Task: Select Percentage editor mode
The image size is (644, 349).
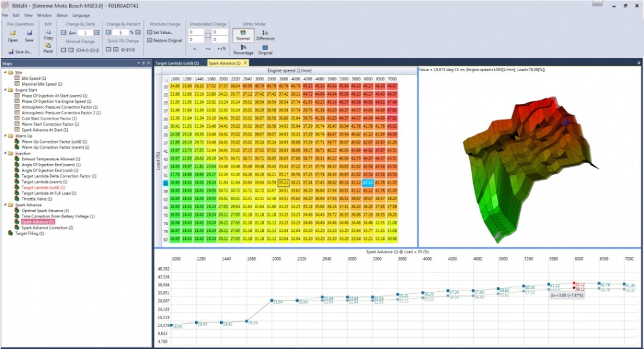Action: [243, 49]
